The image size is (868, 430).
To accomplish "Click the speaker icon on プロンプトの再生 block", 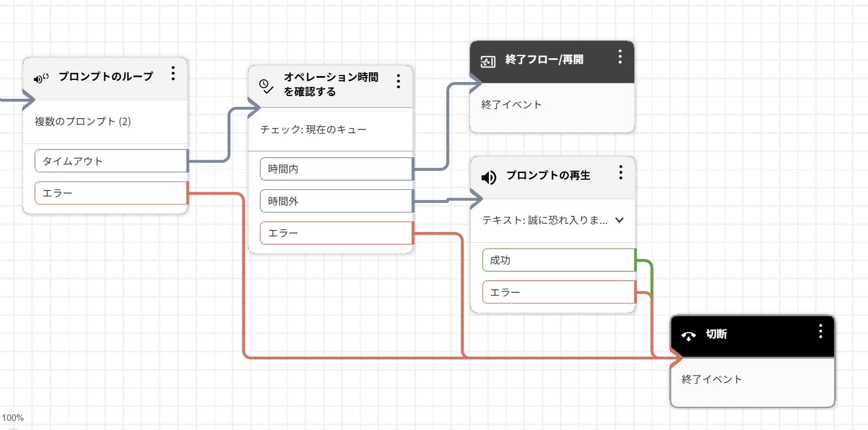I will [488, 178].
